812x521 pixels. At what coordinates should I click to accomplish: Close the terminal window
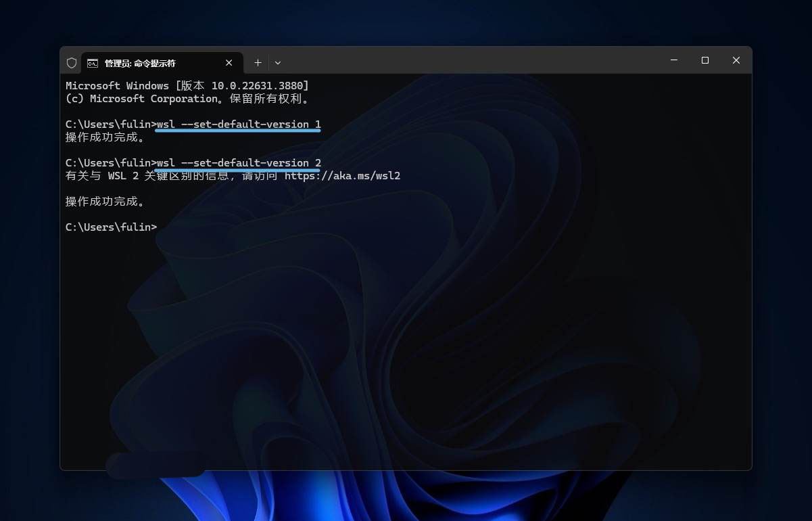point(736,60)
